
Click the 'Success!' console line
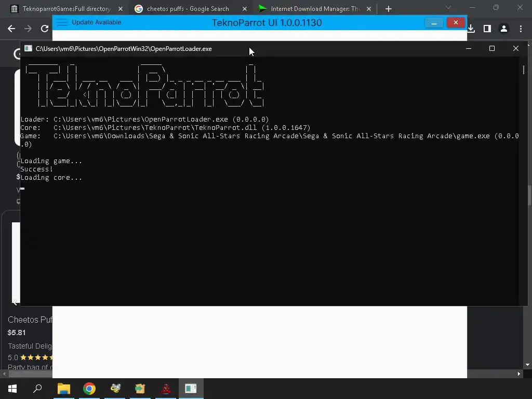(37, 169)
